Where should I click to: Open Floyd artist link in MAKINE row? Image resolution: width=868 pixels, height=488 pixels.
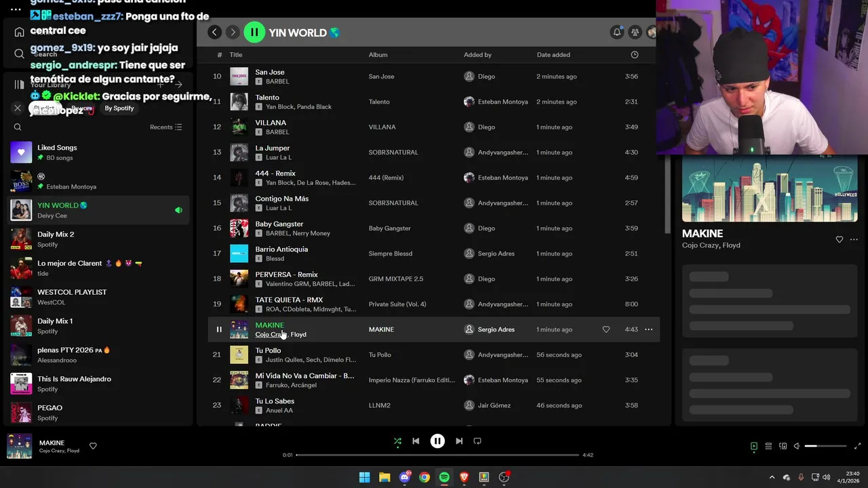click(x=298, y=335)
